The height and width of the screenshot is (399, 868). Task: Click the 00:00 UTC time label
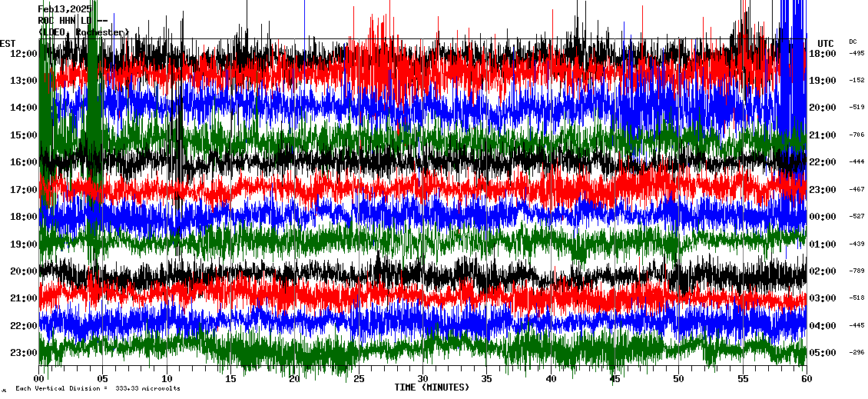[823, 217]
